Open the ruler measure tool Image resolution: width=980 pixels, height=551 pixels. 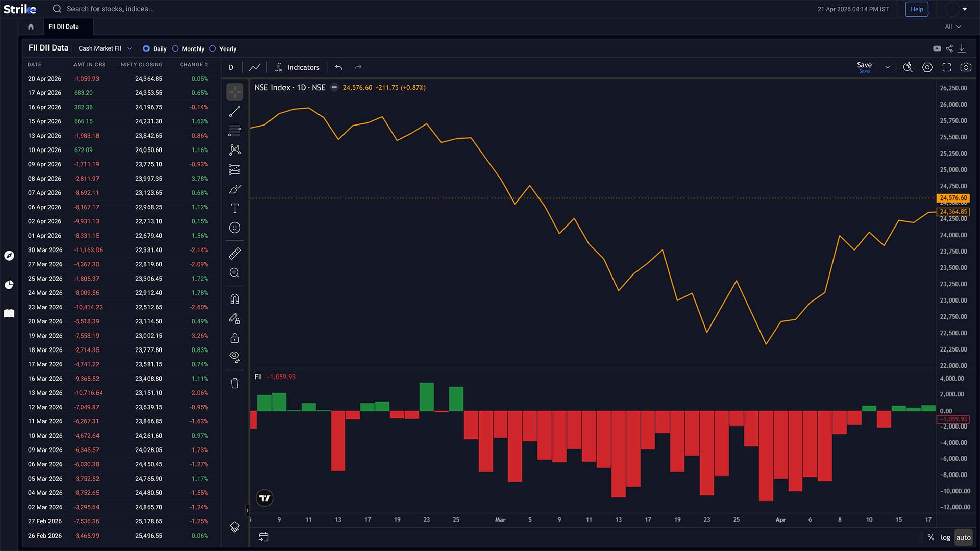(x=235, y=253)
